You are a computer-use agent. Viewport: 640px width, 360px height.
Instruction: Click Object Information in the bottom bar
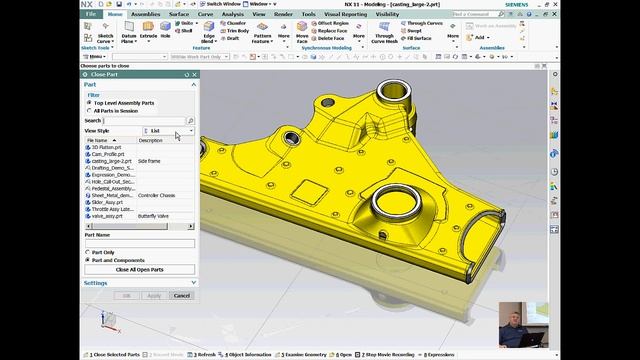click(x=244, y=355)
